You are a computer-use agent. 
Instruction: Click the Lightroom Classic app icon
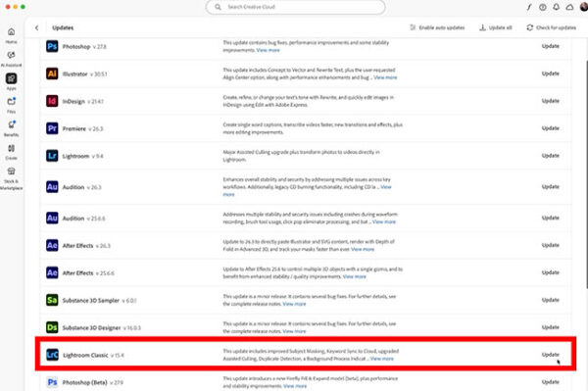pos(52,355)
